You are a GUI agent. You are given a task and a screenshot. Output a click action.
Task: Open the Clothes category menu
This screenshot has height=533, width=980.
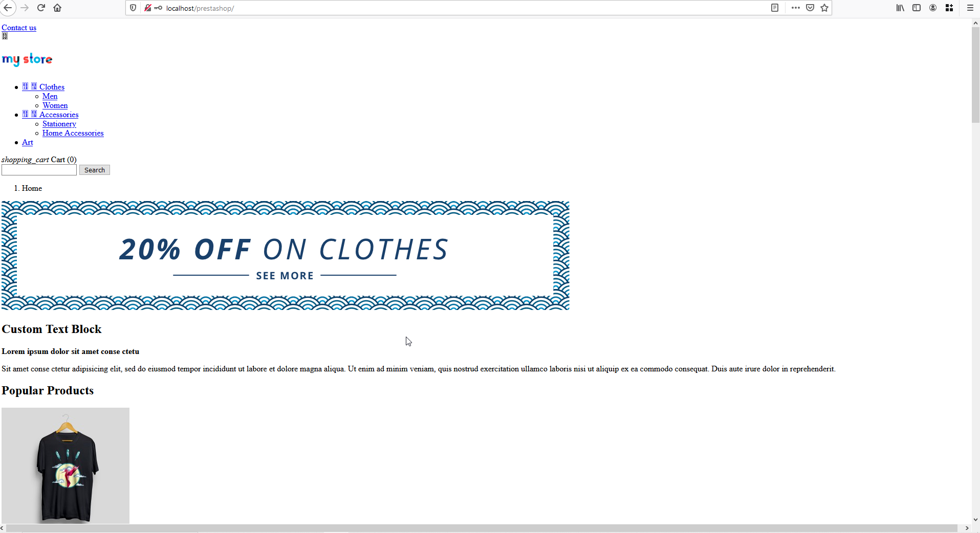coord(52,86)
